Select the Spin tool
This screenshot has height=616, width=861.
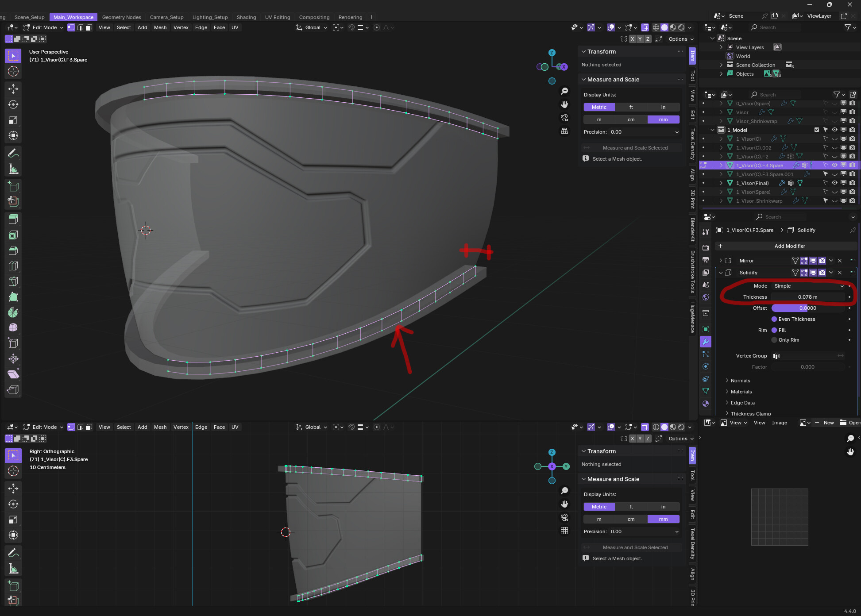[x=13, y=312]
